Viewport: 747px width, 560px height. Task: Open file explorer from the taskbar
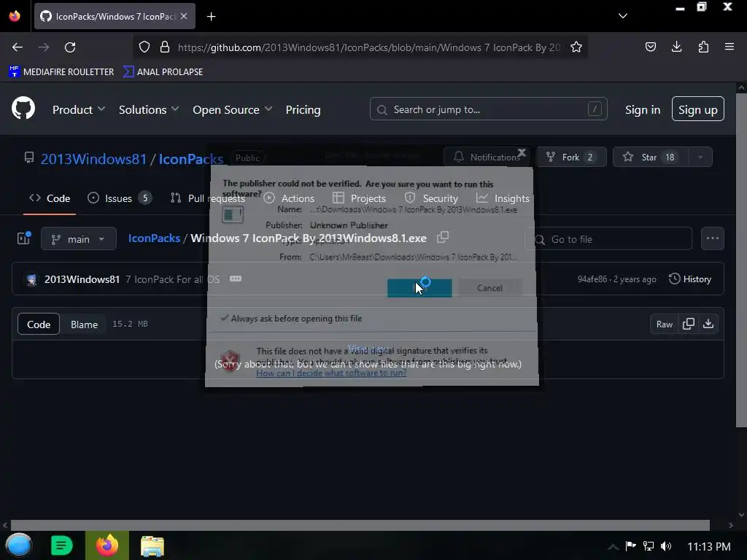click(x=152, y=545)
